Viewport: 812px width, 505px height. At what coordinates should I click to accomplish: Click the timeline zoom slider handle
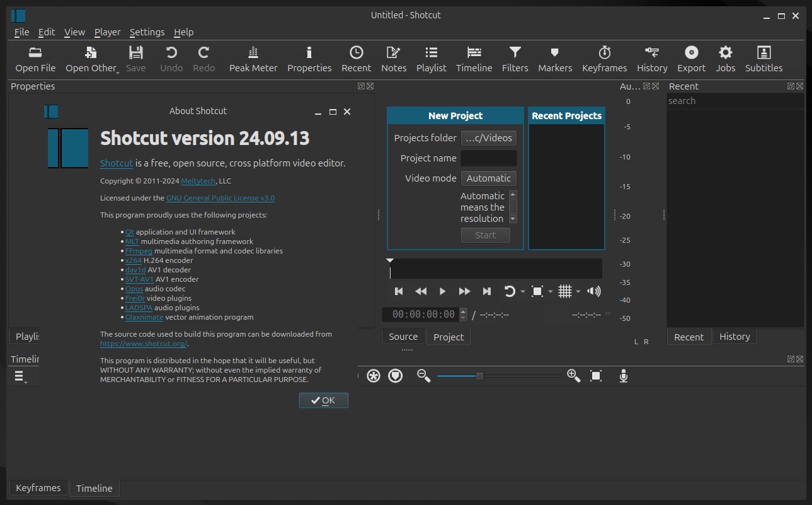479,376
